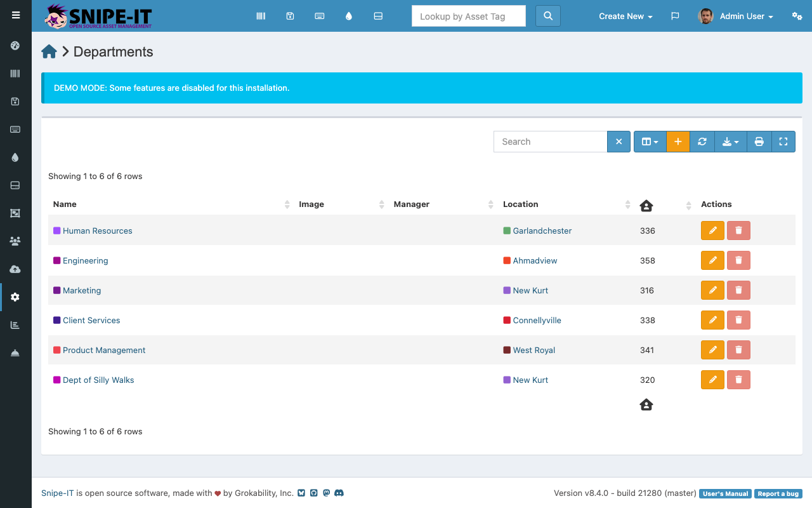Viewport: 812px width, 508px height.
Task: Open the columns visibility dropdown
Action: [x=650, y=142]
